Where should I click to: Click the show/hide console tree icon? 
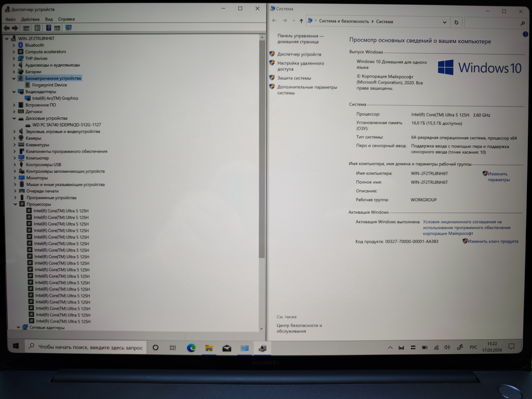pyautogui.click(x=26, y=28)
